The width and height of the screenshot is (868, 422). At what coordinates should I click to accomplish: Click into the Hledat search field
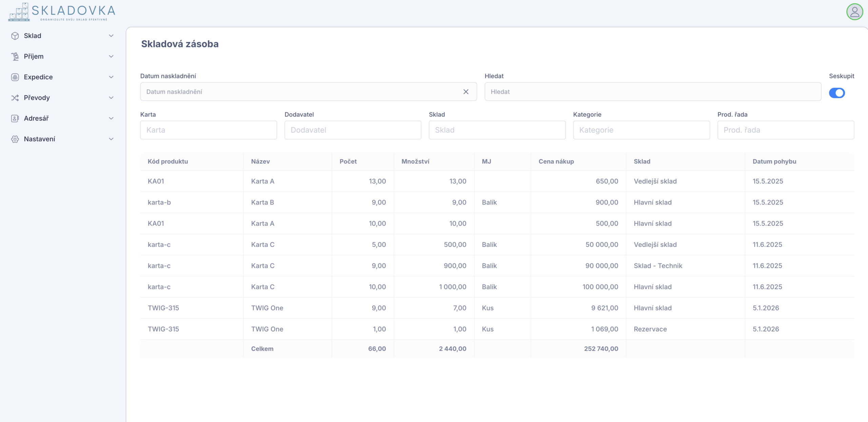(653, 92)
